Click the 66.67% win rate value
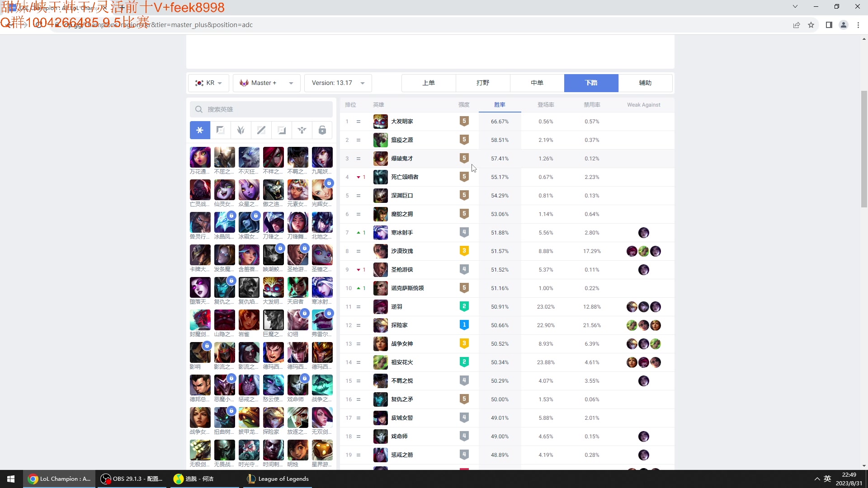This screenshot has width=868, height=488. 500,122
